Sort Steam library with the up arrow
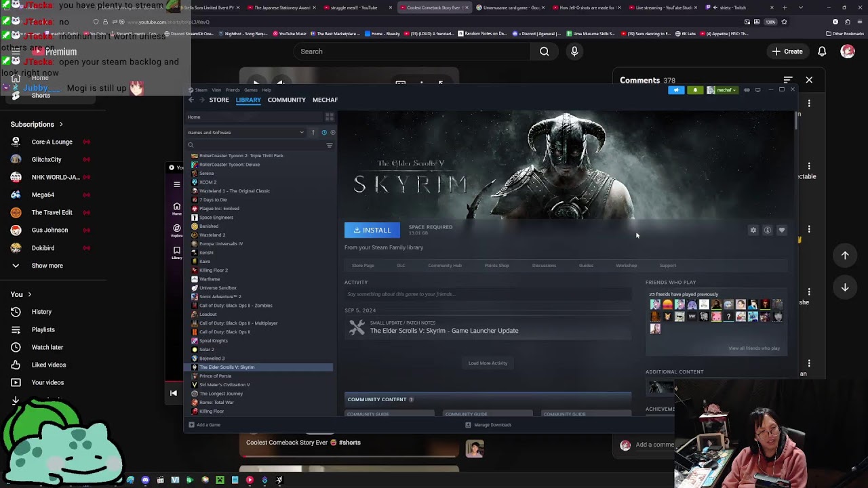 [x=313, y=132]
